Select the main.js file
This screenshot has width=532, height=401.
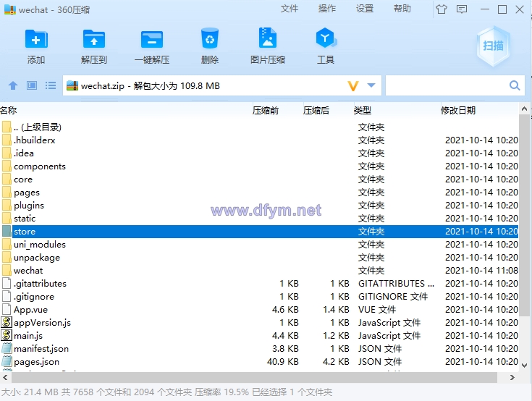point(259,336)
